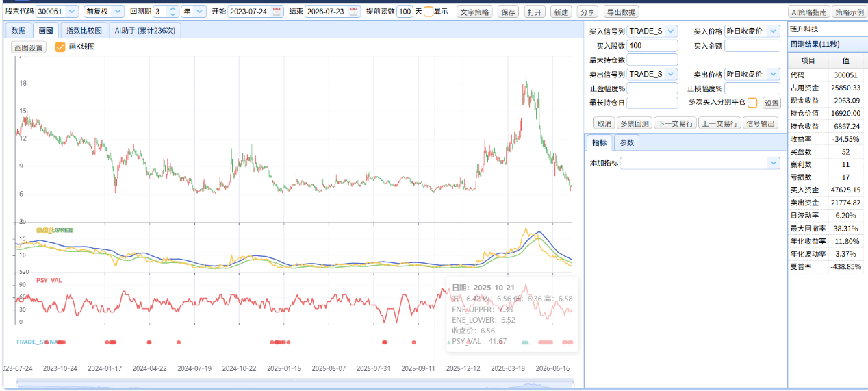This screenshot has height=391, width=868.
Task: Open the start date calendar picker
Action: (x=277, y=12)
